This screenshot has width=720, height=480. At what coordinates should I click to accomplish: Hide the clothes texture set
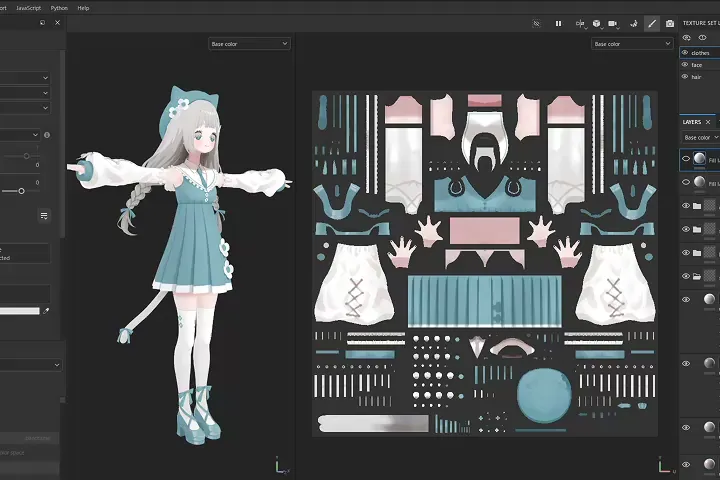pyautogui.click(x=685, y=52)
